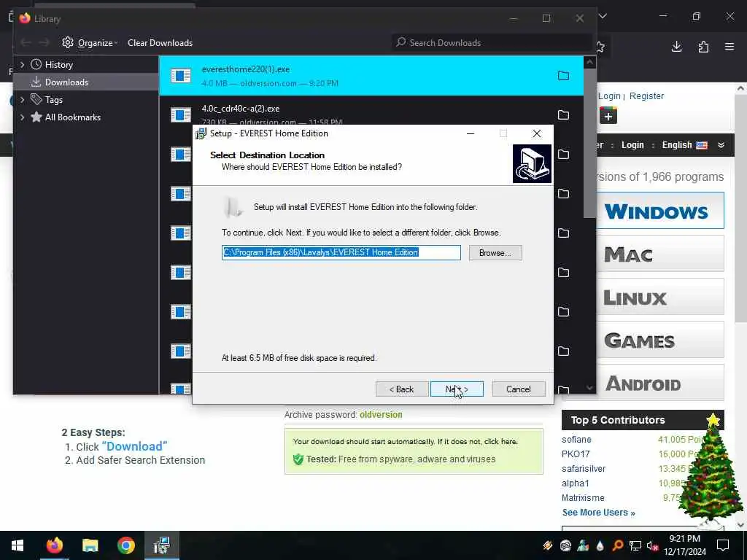Image resolution: width=747 pixels, height=560 pixels.
Task: Click Next in the EVEREST setup wizard
Action: tap(457, 389)
